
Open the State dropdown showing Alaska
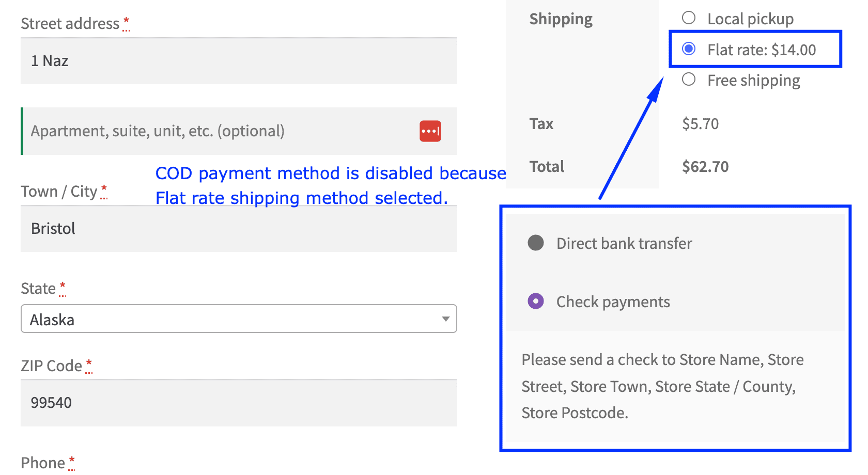(239, 319)
